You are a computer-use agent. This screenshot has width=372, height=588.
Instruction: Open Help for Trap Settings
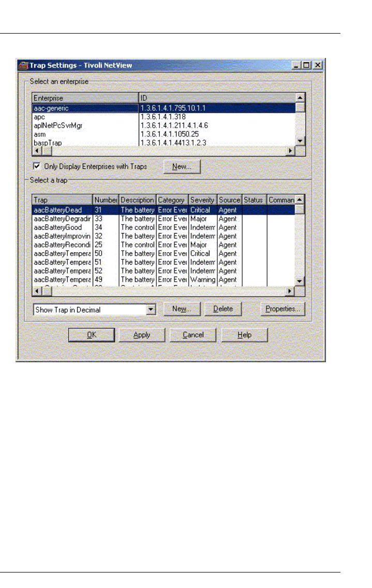(244, 335)
